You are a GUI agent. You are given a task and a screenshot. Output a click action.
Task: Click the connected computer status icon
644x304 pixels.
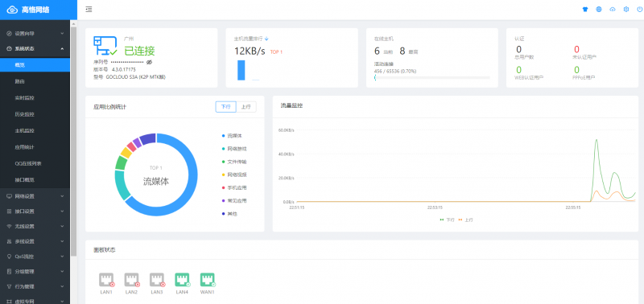pyautogui.click(x=105, y=46)
